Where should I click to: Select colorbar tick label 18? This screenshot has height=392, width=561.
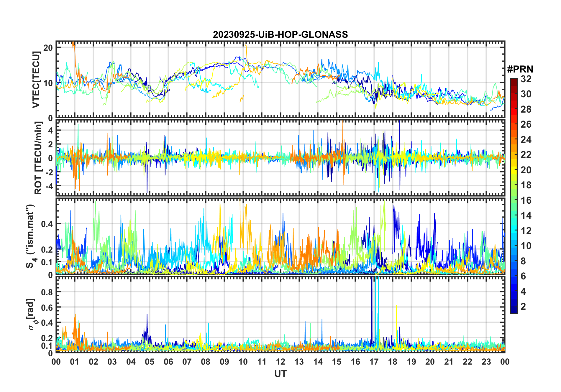point(526,185)
